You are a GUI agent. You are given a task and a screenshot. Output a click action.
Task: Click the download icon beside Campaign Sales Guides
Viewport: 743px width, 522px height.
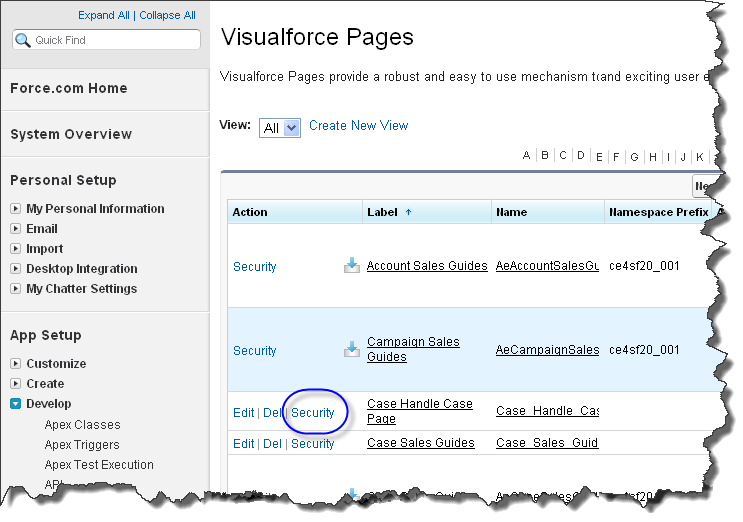point(352,349)
